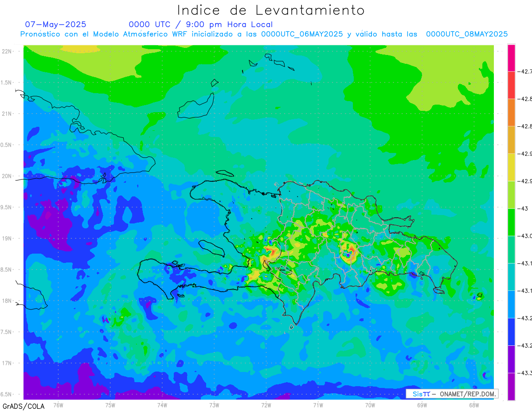The height and width of the screenshot is (411, 532).
Task: Click the '17N' latitude label
Action: pyautogui.click(x=7, y=363)
